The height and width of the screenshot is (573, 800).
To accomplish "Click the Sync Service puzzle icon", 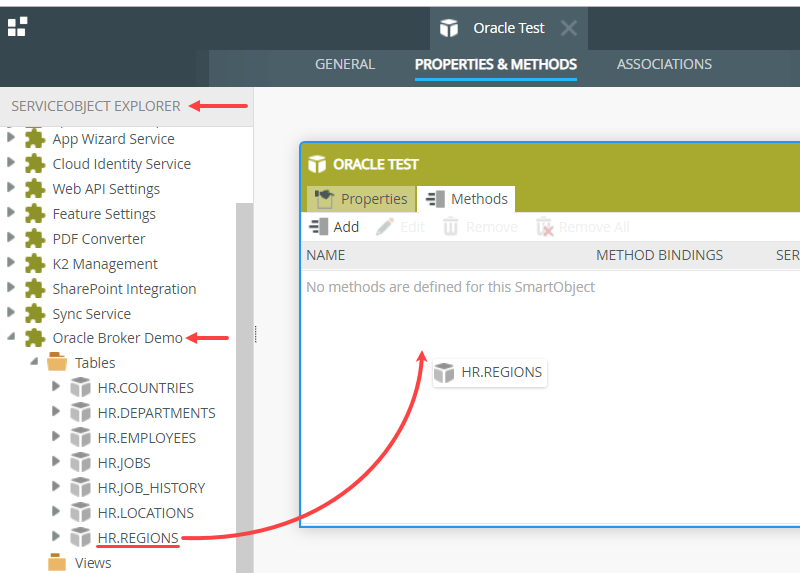I will [35, 313].
